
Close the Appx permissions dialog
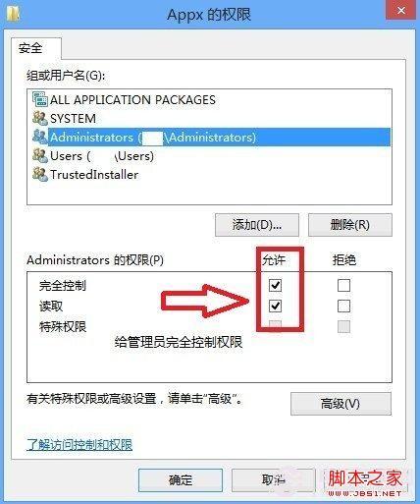[401, 11]
